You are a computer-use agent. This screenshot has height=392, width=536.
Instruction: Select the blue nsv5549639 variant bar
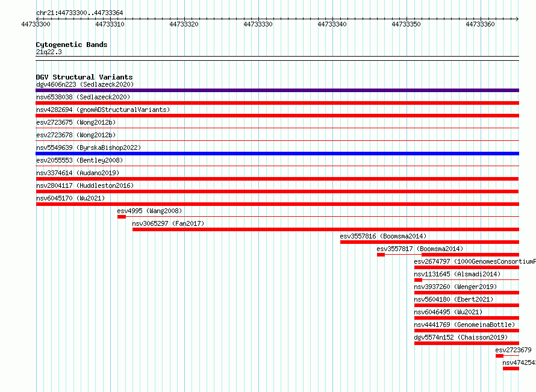pyautogui.click(x=277, y=154)
